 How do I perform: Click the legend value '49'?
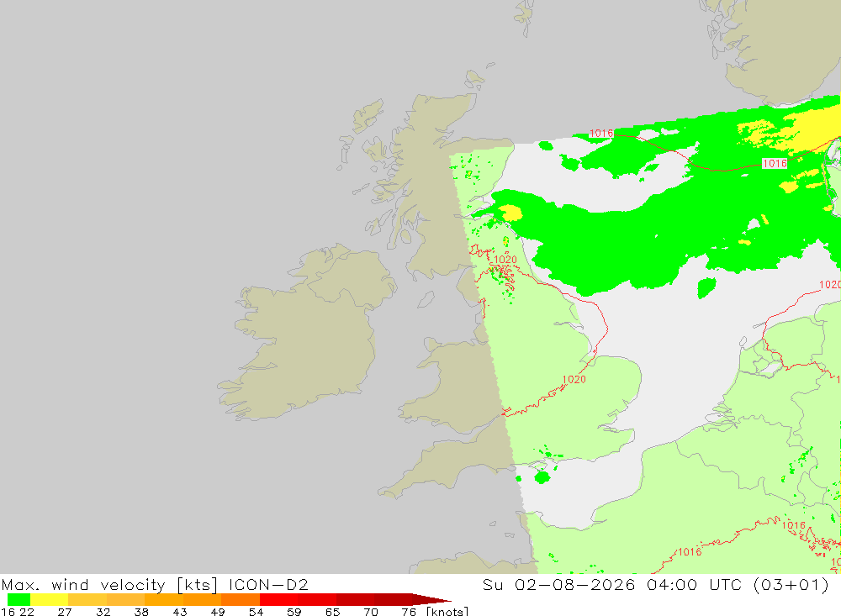[218, 612]
